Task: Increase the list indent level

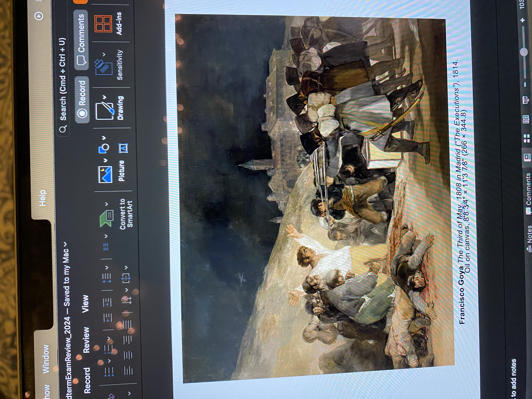Action: click(x=107, y=302)
